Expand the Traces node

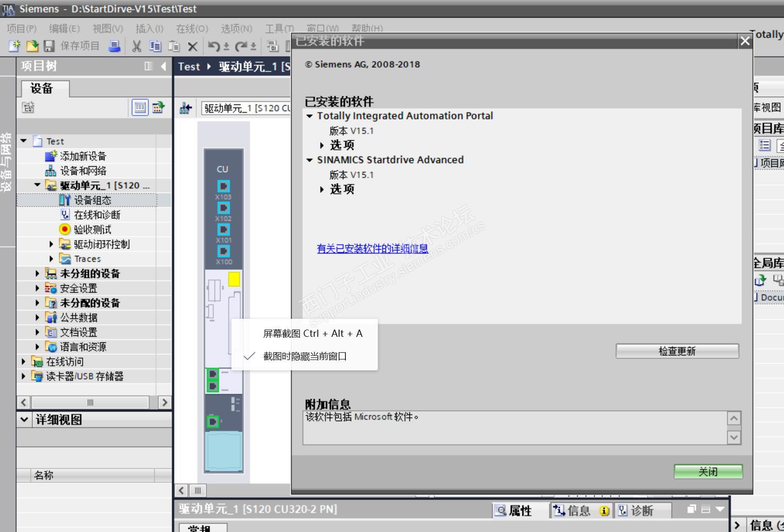[51, 259]
